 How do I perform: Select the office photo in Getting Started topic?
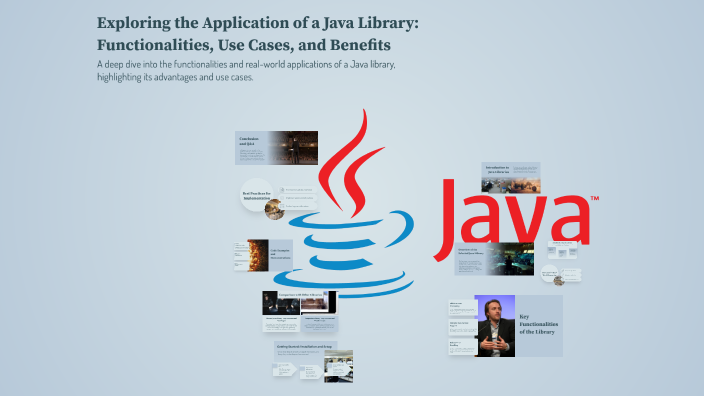[x=339, y=366]
